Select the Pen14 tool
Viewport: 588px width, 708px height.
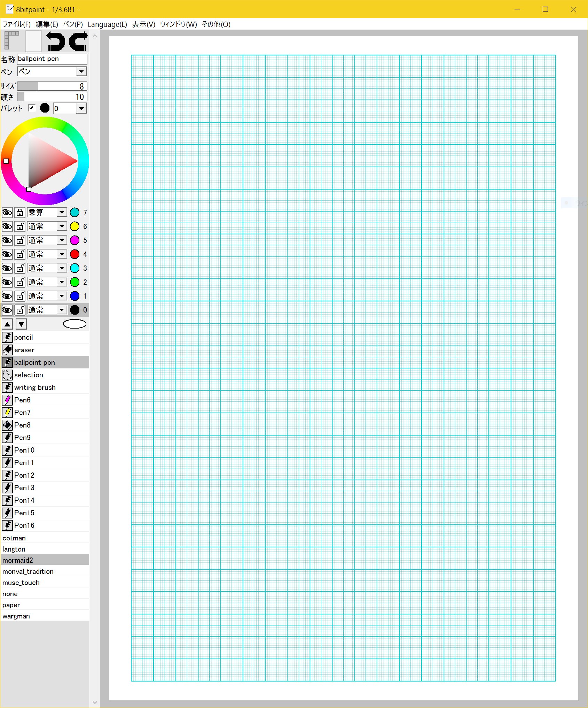(45, 500)
